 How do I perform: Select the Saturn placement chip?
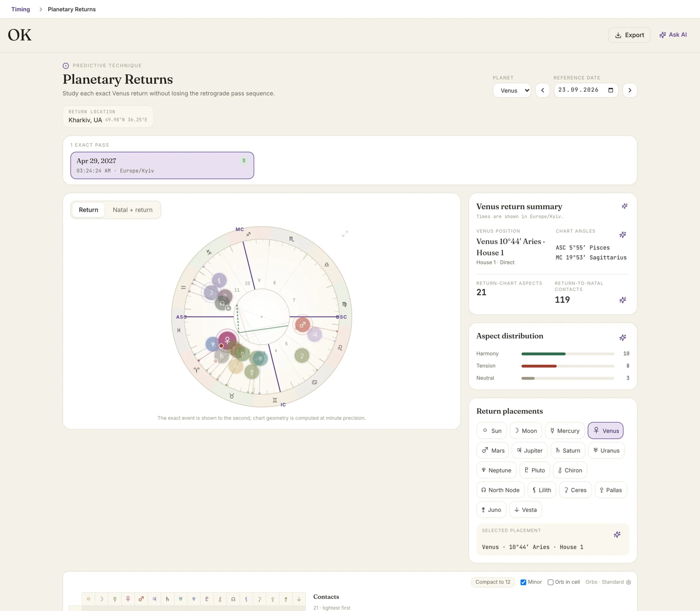(568, 450)
